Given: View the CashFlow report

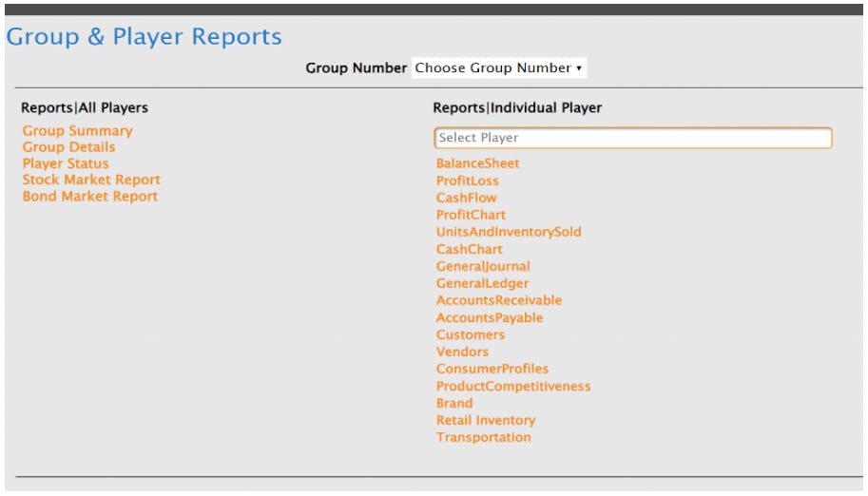Looking at the screenshot, I should click(466, 199).
